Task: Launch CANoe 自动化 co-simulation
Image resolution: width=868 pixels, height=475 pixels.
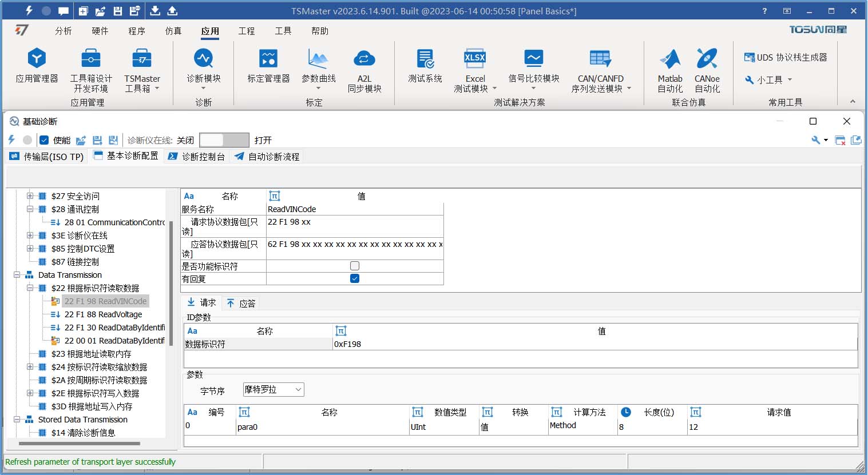Action: 707,70
